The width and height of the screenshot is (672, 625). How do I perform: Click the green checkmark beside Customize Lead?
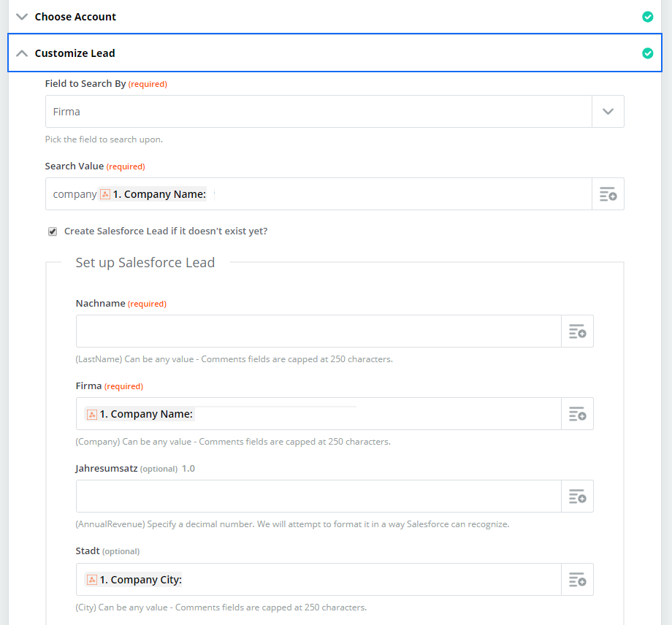[648, 53]
